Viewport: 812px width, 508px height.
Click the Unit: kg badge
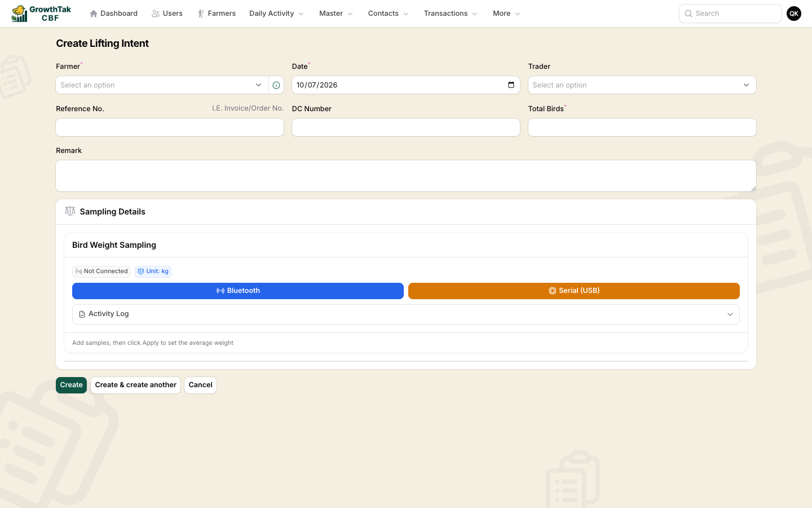point(153,271)
